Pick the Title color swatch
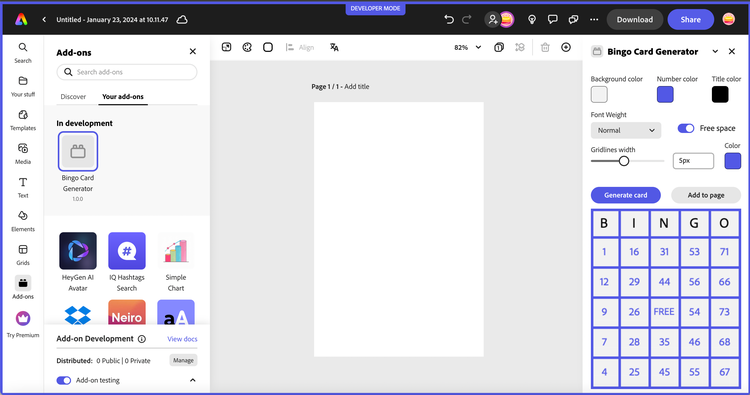The height and width of the screenshot is (395, 750). 720,94
